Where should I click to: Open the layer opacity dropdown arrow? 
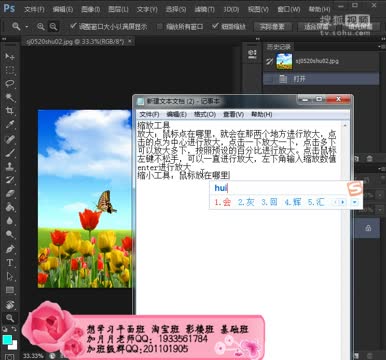(x=380, y=194)
